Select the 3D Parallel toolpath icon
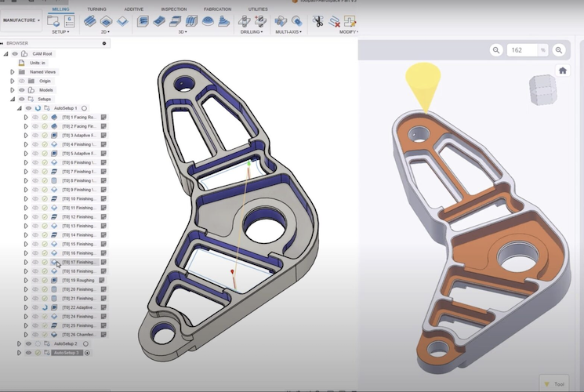The height and width of the screenshot is (392, 584). click(x=191, y=21)
